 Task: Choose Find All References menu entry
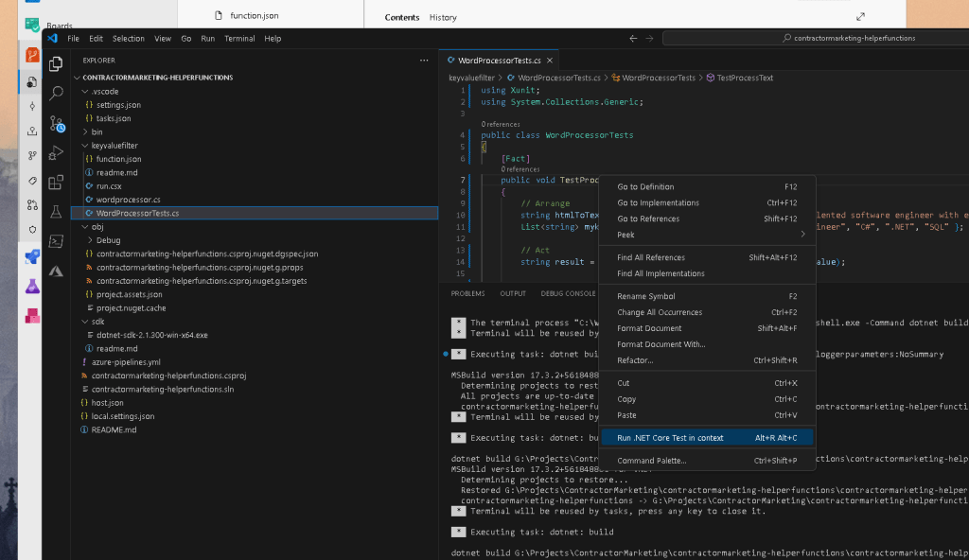[707, 257]
